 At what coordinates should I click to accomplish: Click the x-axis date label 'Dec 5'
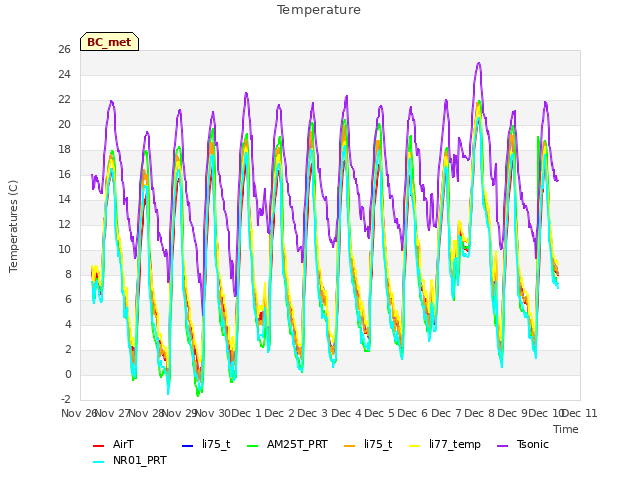coord(380,413)
